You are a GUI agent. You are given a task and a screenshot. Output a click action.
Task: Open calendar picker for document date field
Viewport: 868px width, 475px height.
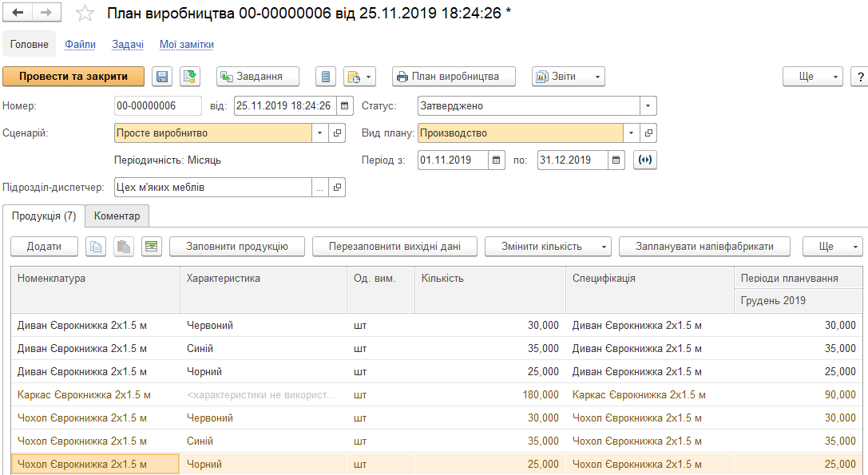pyautogui.click(x=344, y=105)
